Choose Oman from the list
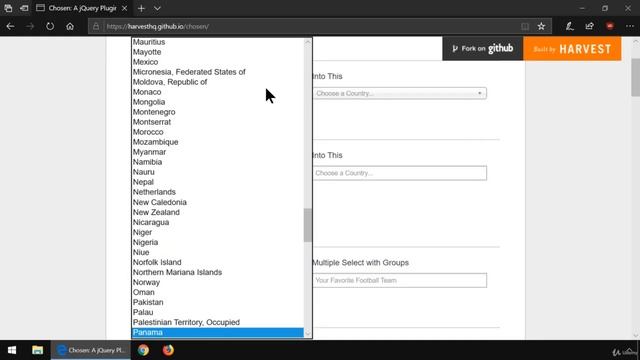640x360 pixels. pos(218,292)
